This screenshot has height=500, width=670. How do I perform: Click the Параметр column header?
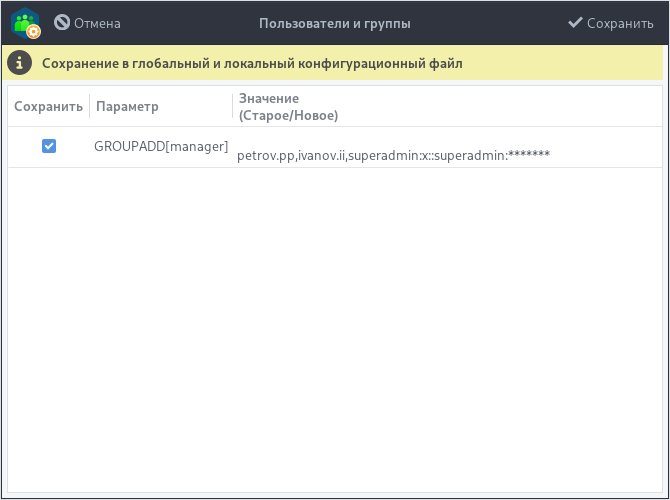click(127, 106)
